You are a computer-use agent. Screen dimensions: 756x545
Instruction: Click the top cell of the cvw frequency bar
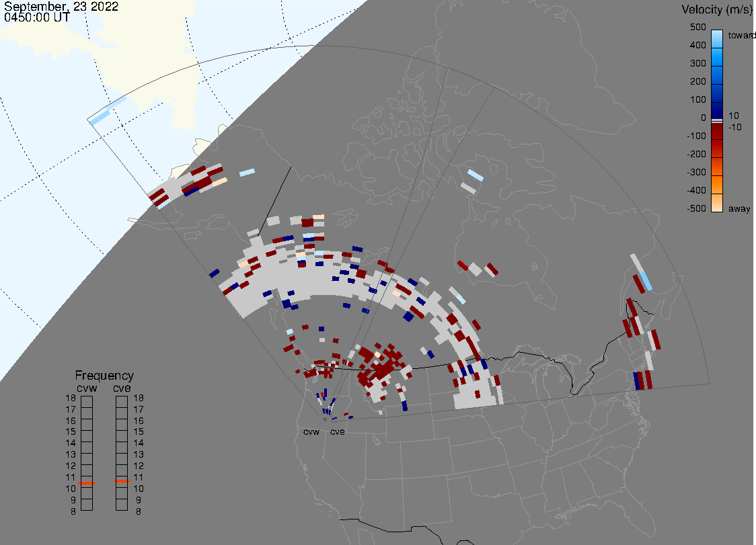87,402
